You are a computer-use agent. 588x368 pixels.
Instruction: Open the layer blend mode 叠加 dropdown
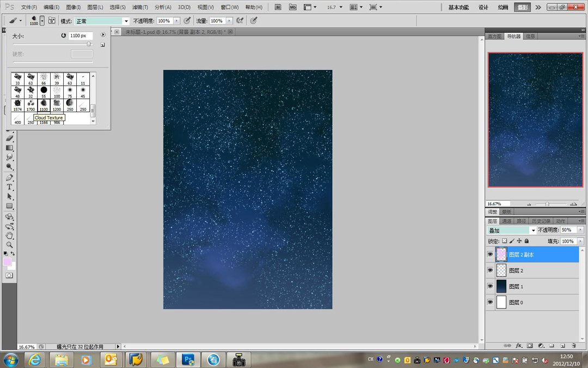click(x=512, y=230)
